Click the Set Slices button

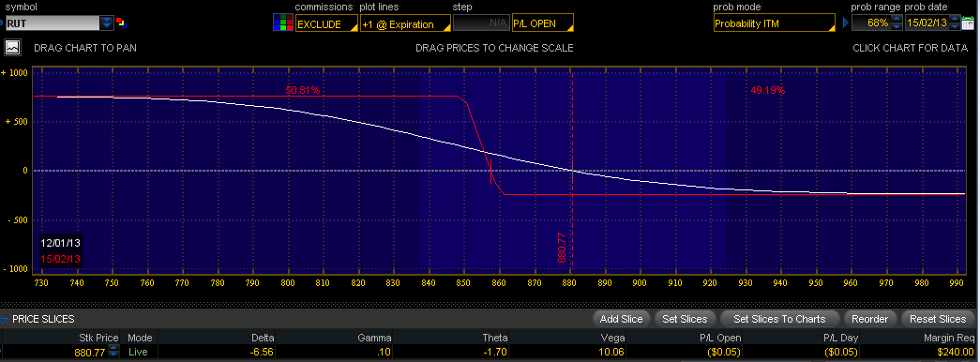(685, 319)
